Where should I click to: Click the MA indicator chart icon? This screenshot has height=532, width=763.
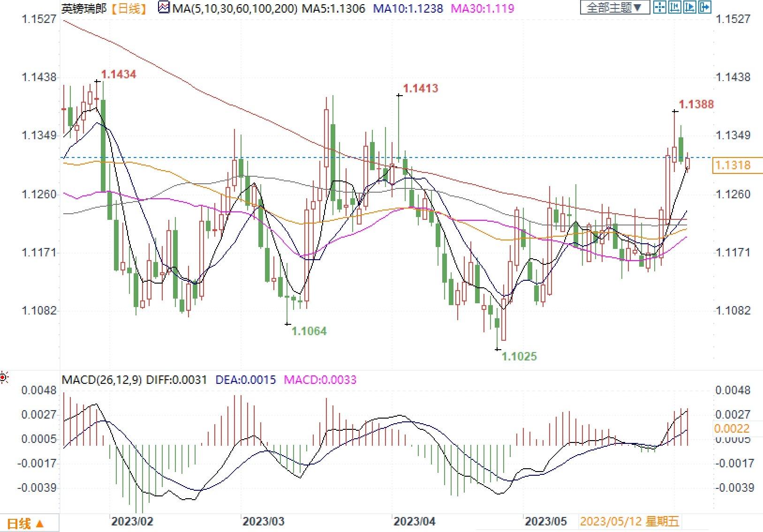point(164,7)
